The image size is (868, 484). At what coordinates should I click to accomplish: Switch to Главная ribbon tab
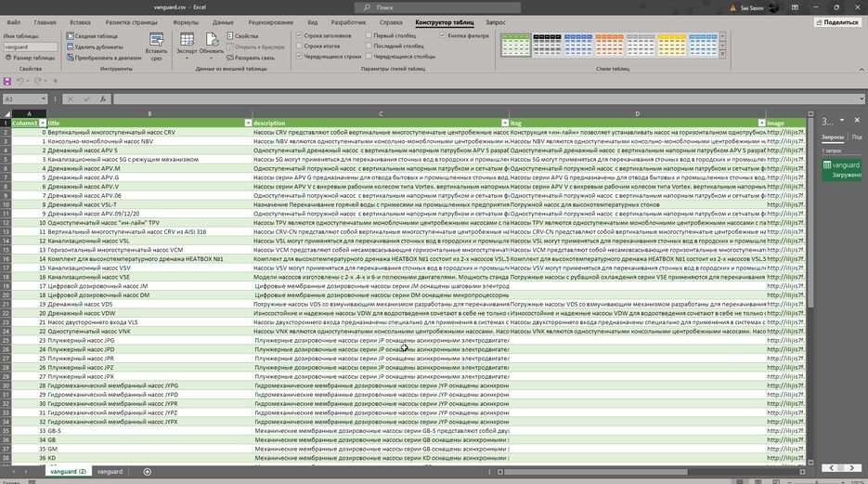click(x=45, y=22)
